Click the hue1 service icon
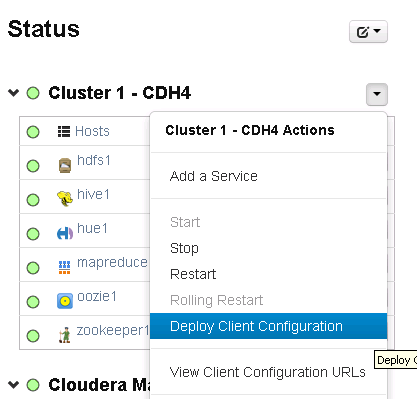417x399 pixels. (x=65, y=233)
